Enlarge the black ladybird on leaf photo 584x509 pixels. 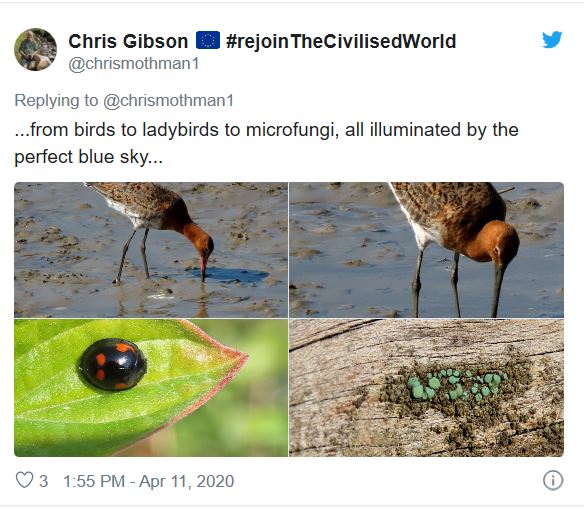pyautogui.click(x=151, y=388)
